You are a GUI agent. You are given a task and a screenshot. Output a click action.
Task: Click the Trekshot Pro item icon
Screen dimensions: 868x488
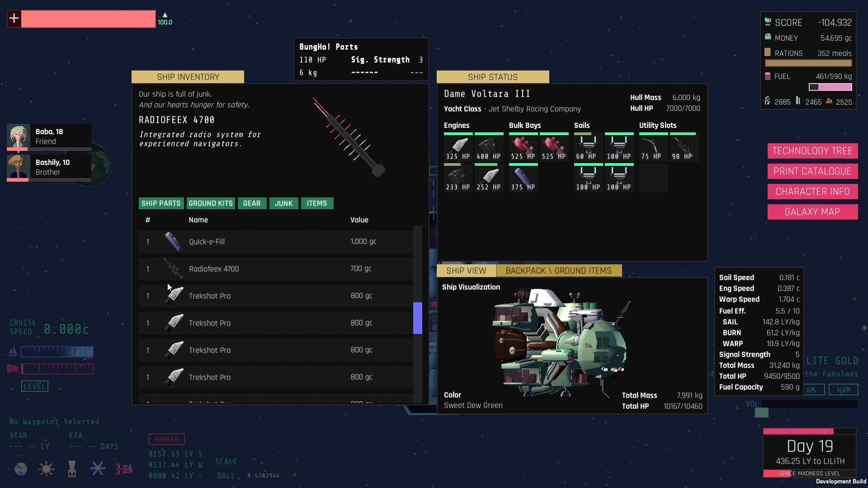pyautogui.click(x=173, y=296)
